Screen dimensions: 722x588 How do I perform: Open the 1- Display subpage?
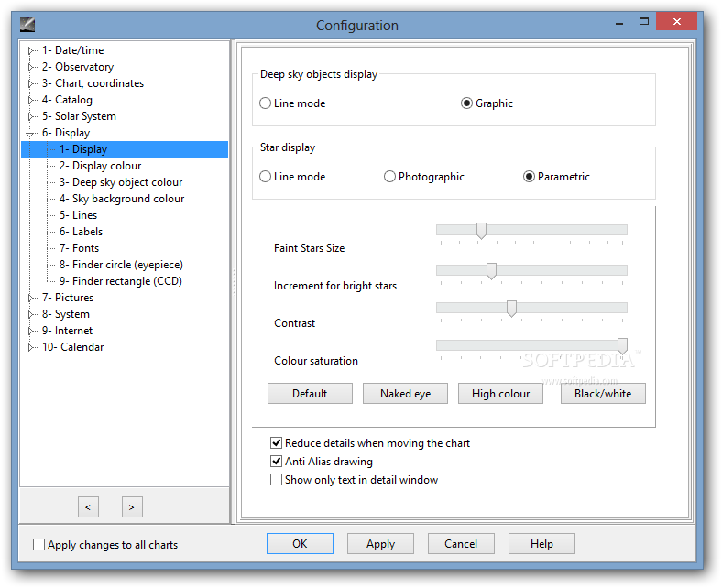(x=125, y=149)
